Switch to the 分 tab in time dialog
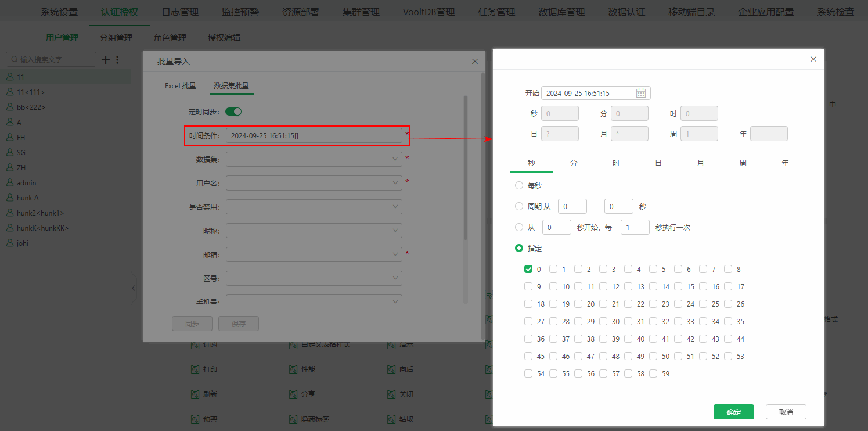868x431 pixels. [574, 163]
